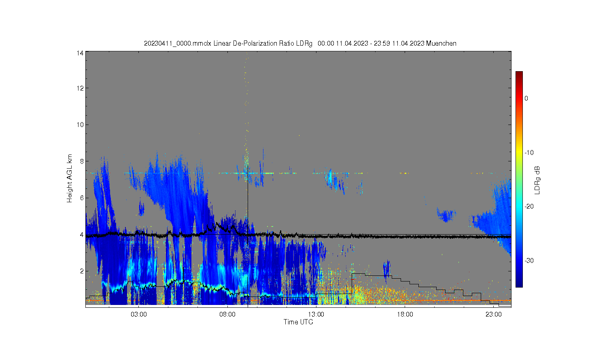607x364 pixels.
Task: Click the 'LDRg dB' colorbar label
Action: point(537,180)
